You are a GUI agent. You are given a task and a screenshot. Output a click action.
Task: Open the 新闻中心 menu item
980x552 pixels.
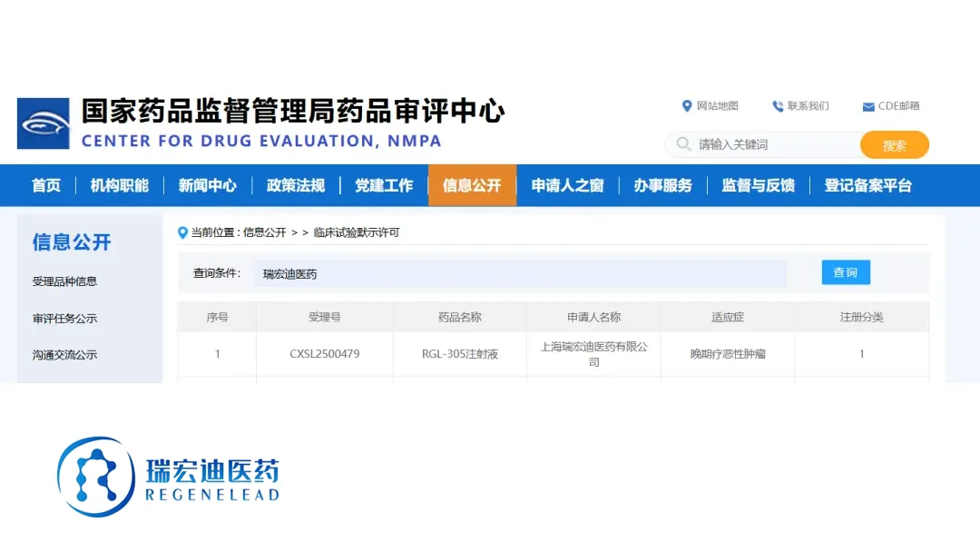click(208, 185)
